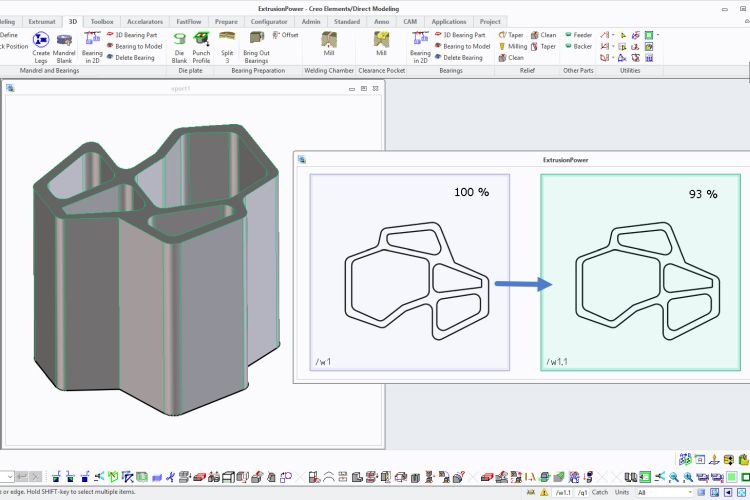Screen dimensions: 750x500
Task: Open the FastFlow ribbon tab
Action: [x=188, y=22]
